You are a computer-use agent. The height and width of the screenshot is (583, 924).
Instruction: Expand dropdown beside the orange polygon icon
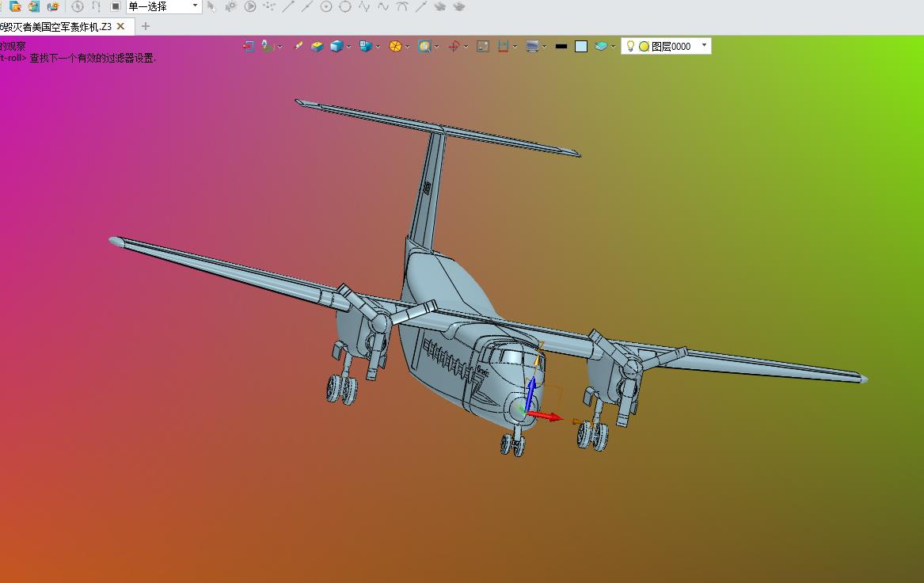407,47
